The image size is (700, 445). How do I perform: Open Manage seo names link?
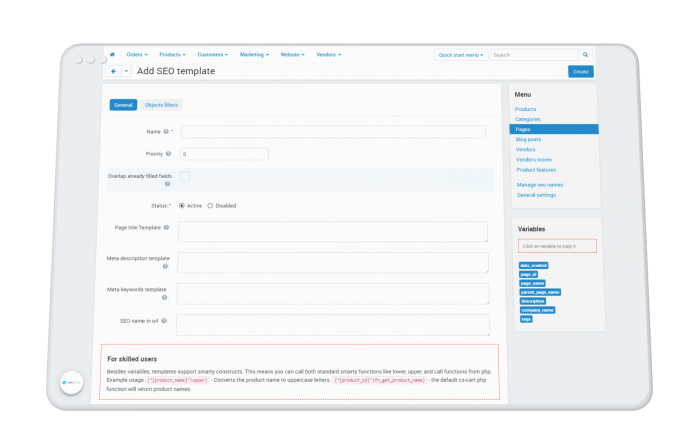(540, 185)
